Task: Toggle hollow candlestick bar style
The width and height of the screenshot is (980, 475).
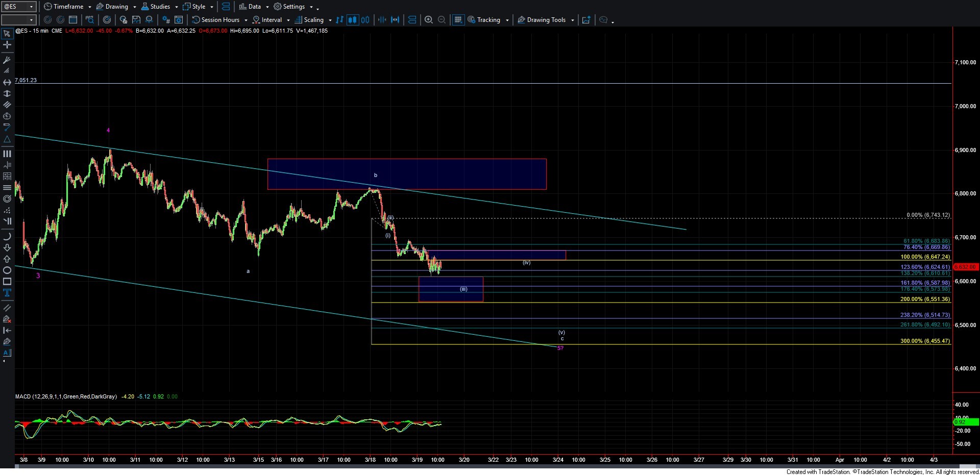Action: (365, 20)
